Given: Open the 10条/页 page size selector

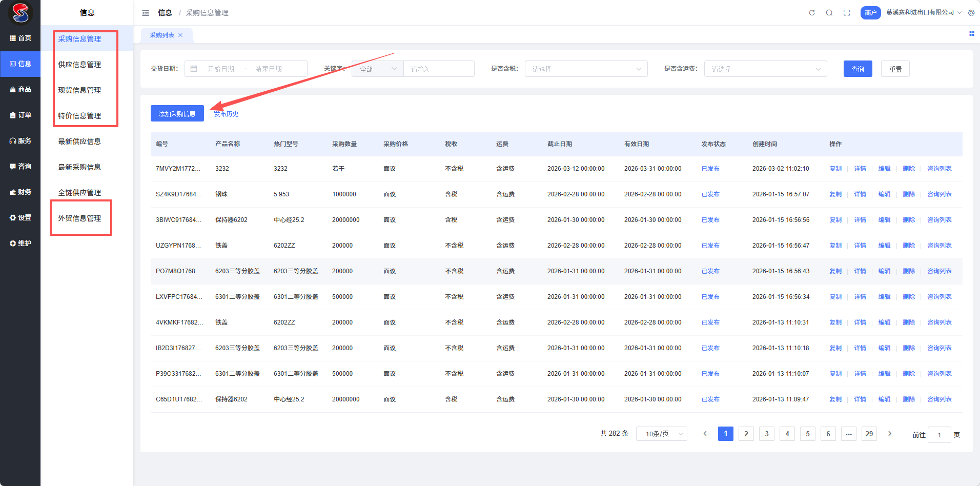Looking at the screenshot, I should coord(661,434).
